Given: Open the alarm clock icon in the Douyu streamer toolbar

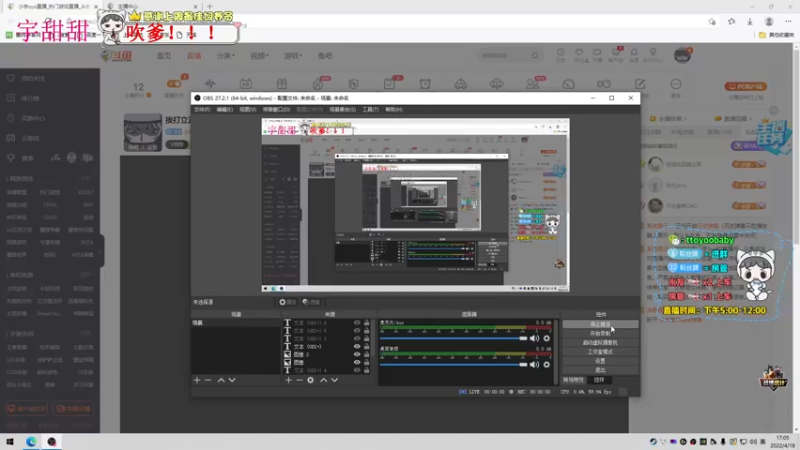Looking at the screenshot, I should [425, 84].
